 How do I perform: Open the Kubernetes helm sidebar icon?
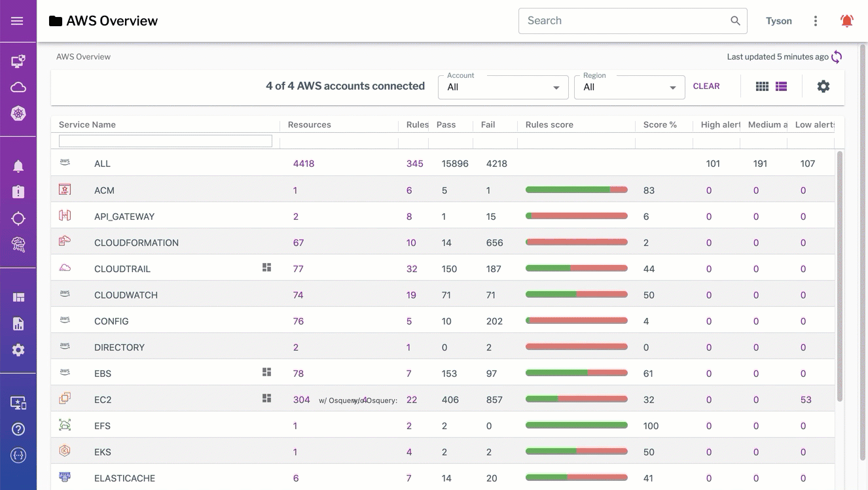coord(18,114)
